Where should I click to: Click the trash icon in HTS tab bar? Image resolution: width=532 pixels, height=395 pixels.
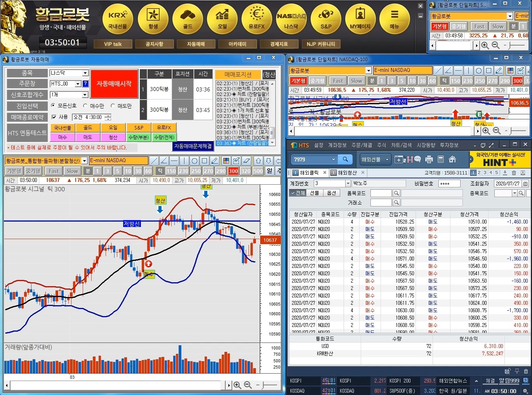pyautogui.click(x=514, y=173)
